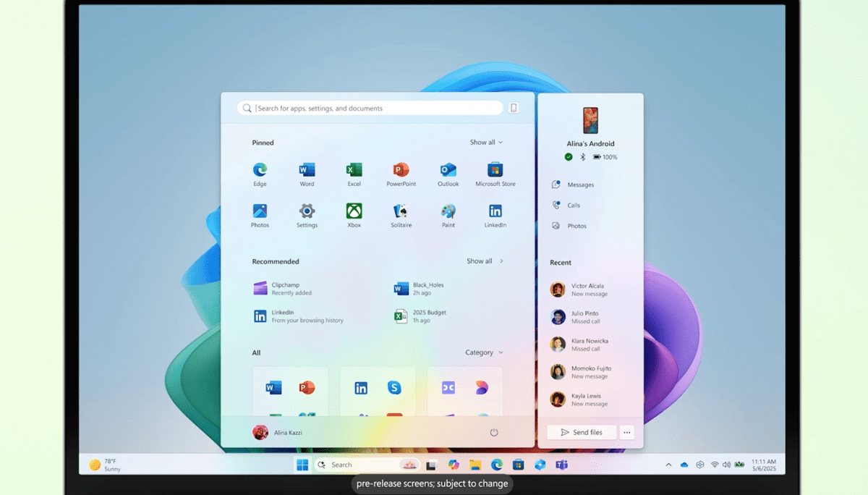868x495 pixels.
Task: Expand Show all pinned apps
Action: 485,142
